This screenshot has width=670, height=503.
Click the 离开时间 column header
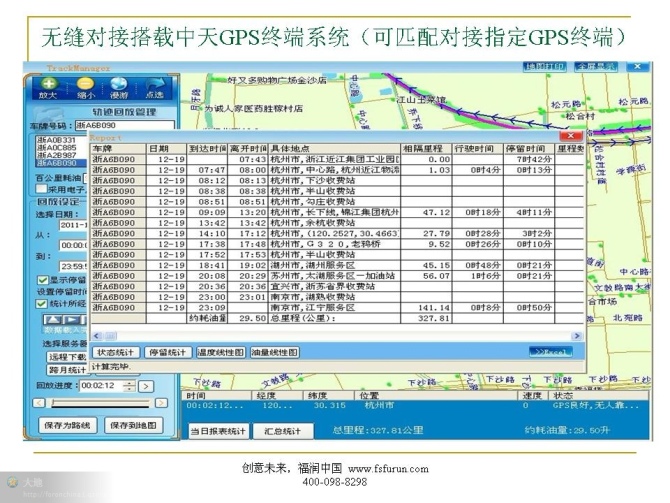[248, 149]
